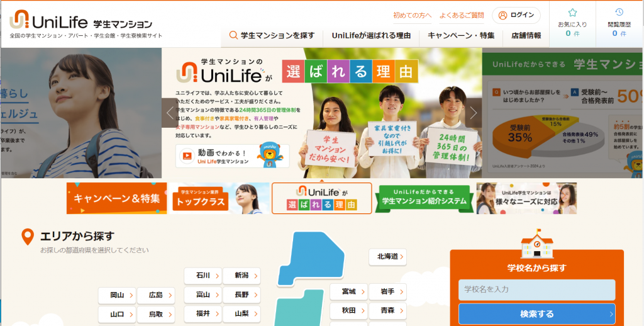This screenshot has height=326, width=644.
Task: Open favorites via the star icon
Action: click(x=572, y=13)
